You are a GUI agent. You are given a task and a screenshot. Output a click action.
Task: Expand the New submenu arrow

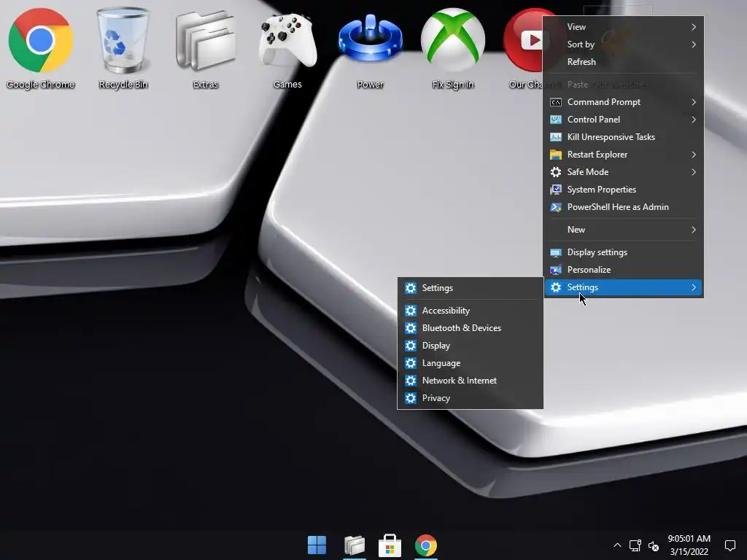tap(694, 230)
